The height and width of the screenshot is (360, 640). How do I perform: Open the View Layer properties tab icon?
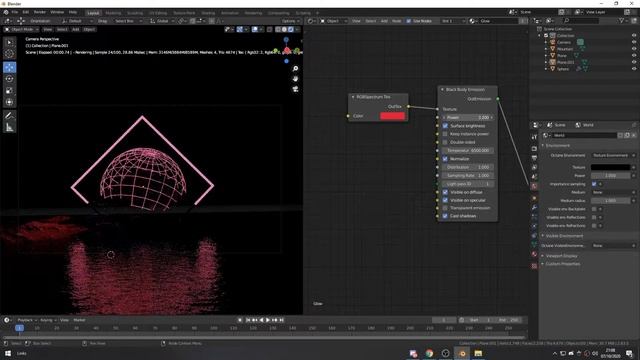pyautogui.click(x=534, y=167)
